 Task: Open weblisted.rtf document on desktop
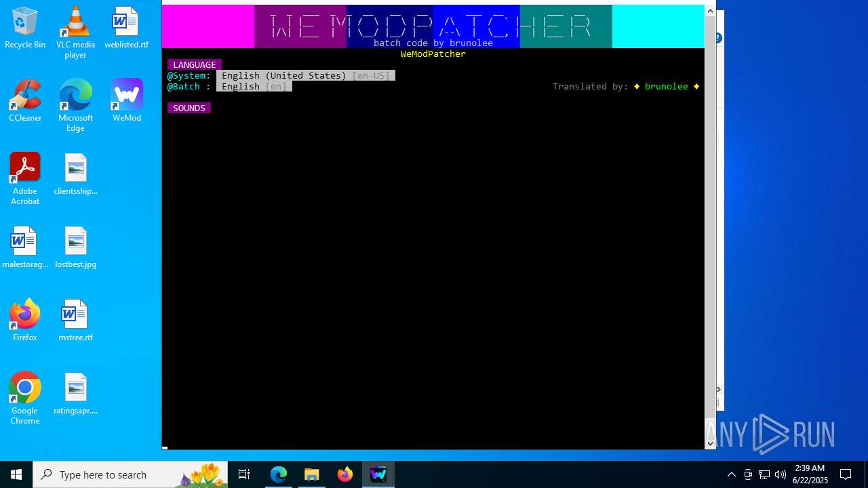[126, 28]
